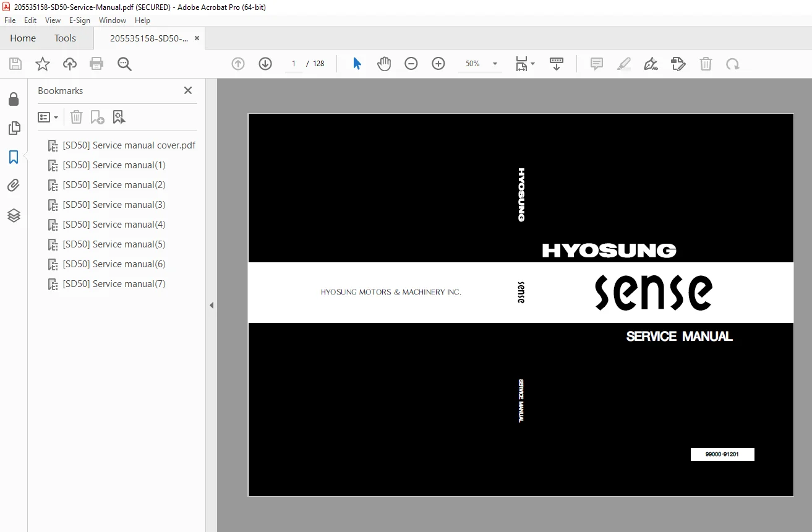Go to the previous page
The width and height of the screenshot is (812, 532).
point(238,64)
